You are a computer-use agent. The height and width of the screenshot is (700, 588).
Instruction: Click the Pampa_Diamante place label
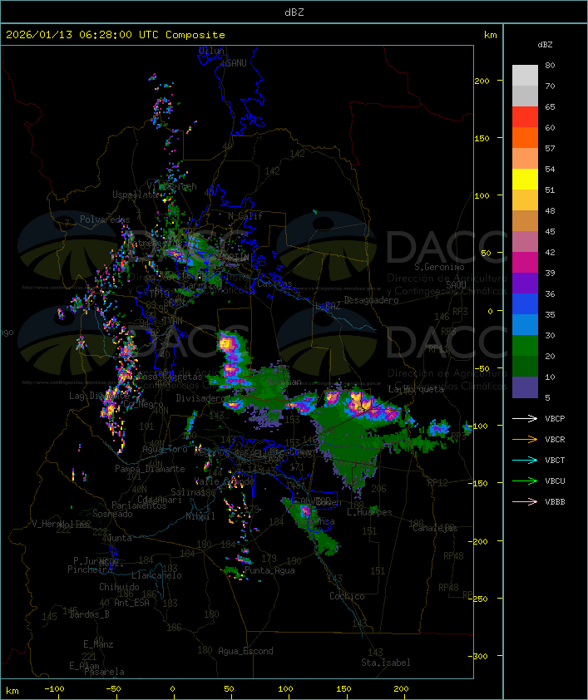(150, 469)
